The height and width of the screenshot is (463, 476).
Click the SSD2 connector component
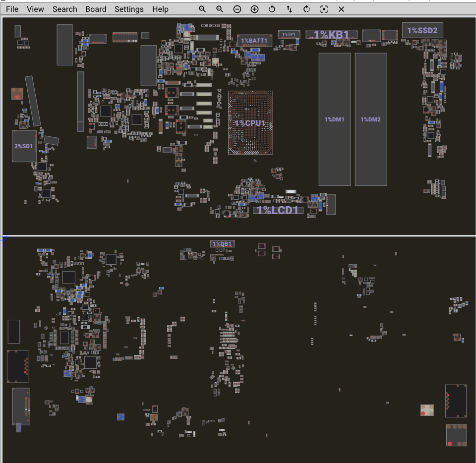point(422,30)
